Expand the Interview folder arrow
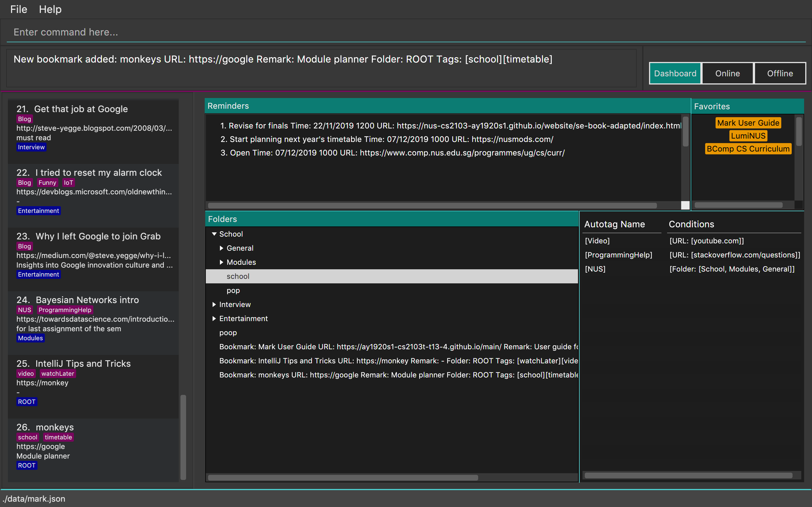The image size is (812, 507). tap(214, 304)
